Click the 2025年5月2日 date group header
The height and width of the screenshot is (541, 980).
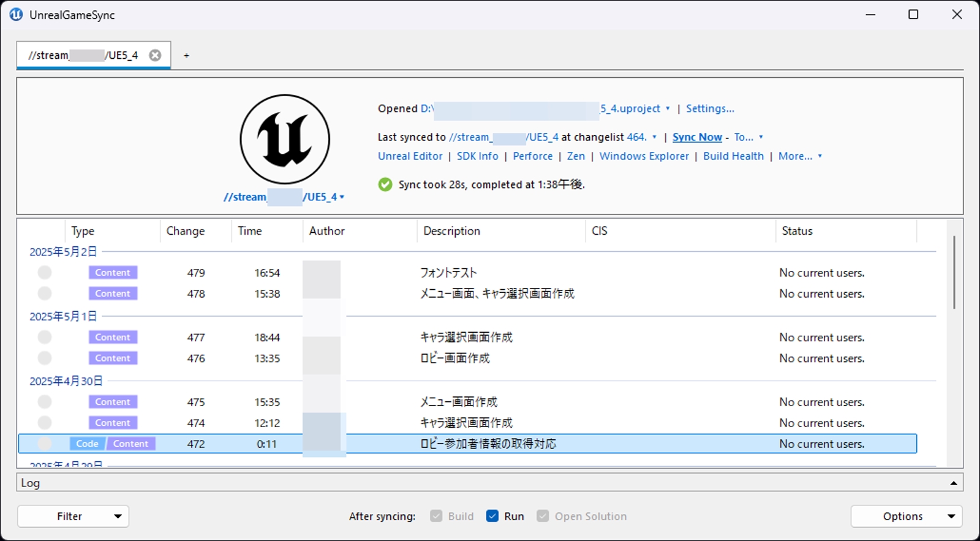pos(63,252)
